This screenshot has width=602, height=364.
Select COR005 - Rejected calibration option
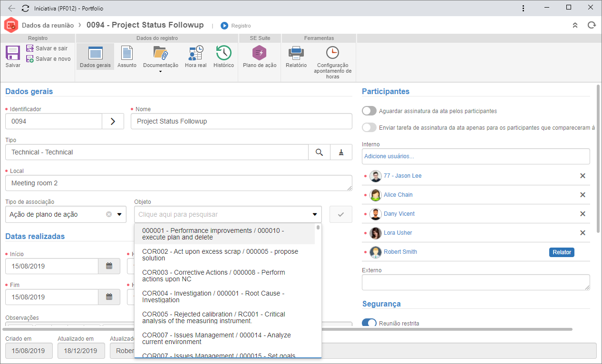click(x=225, y=317)
